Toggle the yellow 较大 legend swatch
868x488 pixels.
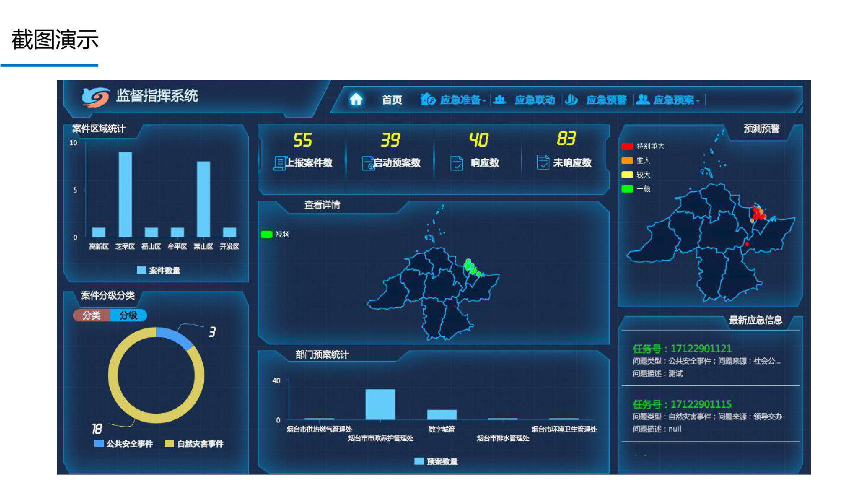point(627,175)
